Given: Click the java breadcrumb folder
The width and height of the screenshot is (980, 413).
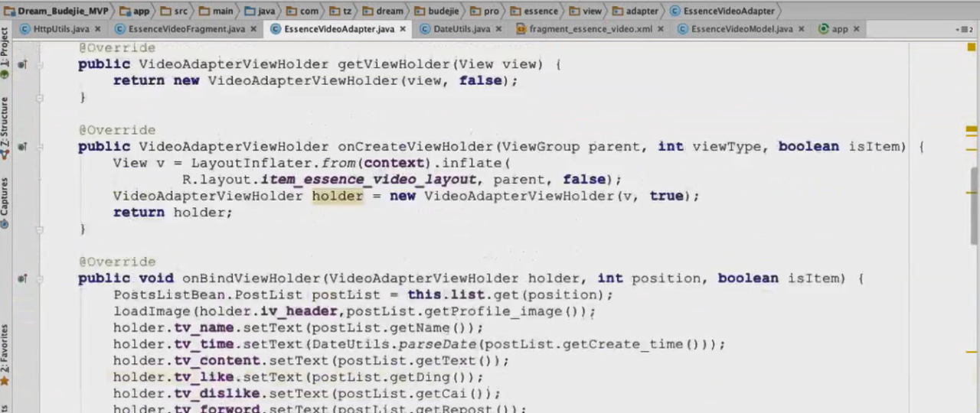Looking at the screenshot, I should 260,11.
